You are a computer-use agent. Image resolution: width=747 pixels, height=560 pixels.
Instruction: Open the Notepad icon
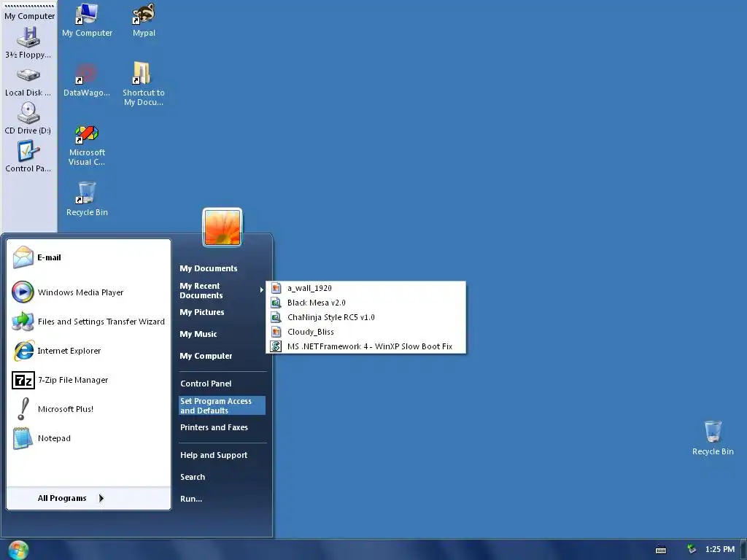pyautogui.click(x=23, y=438)
